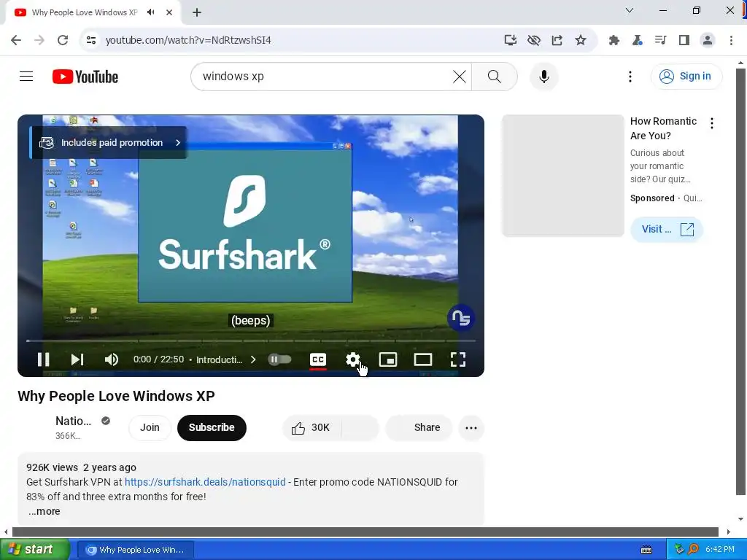
Task: Reload the current page
Action: pyautogui.click(x=63, y=40)
